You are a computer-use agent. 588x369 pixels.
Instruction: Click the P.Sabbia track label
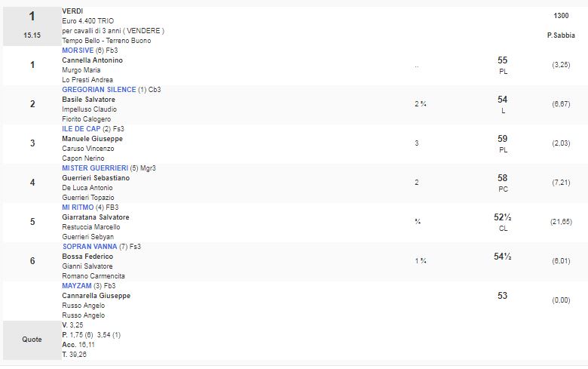coord(560,35)
